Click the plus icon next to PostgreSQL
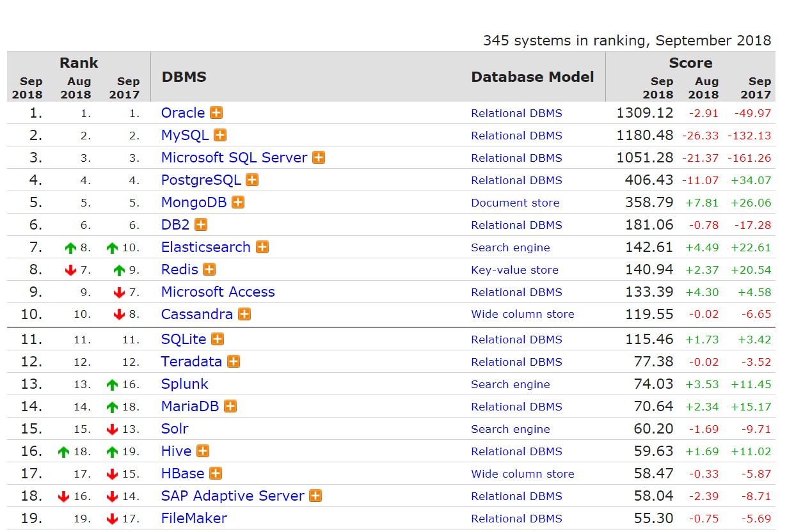The height and width of the screenshot is (532, 787). [x=252, y=180]
